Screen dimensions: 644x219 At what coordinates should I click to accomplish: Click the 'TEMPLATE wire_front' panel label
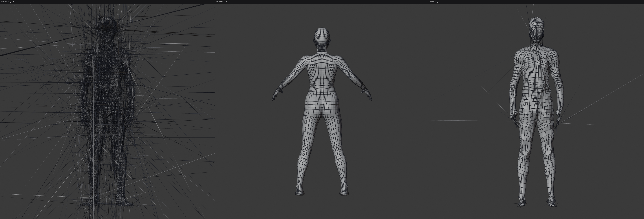click(222, 2)
